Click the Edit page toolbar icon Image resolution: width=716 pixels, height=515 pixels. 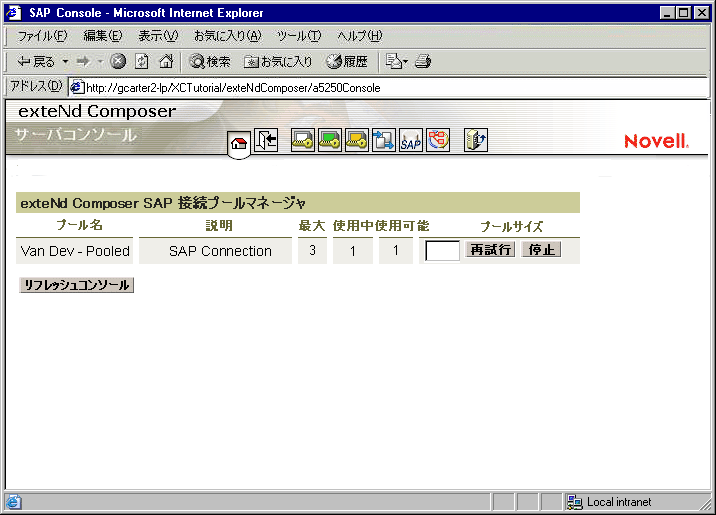tap(393, 61)
